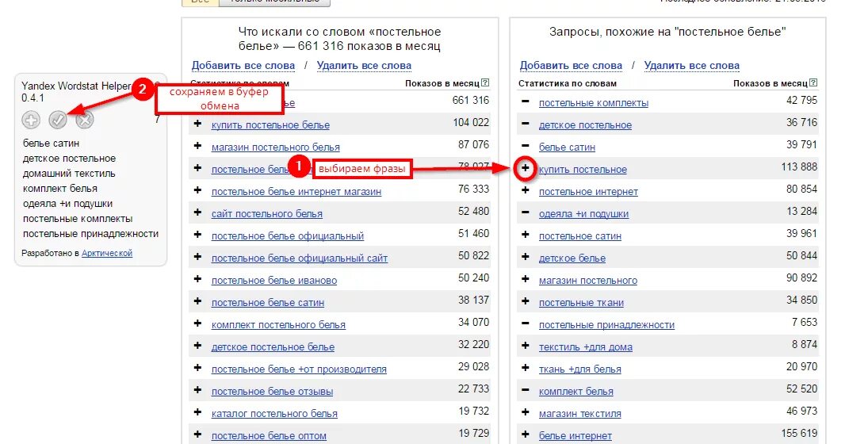Open the 'ткань +для белья' link
The height and width of the screenshot is (444, 868).
click(x=579, y=369)
